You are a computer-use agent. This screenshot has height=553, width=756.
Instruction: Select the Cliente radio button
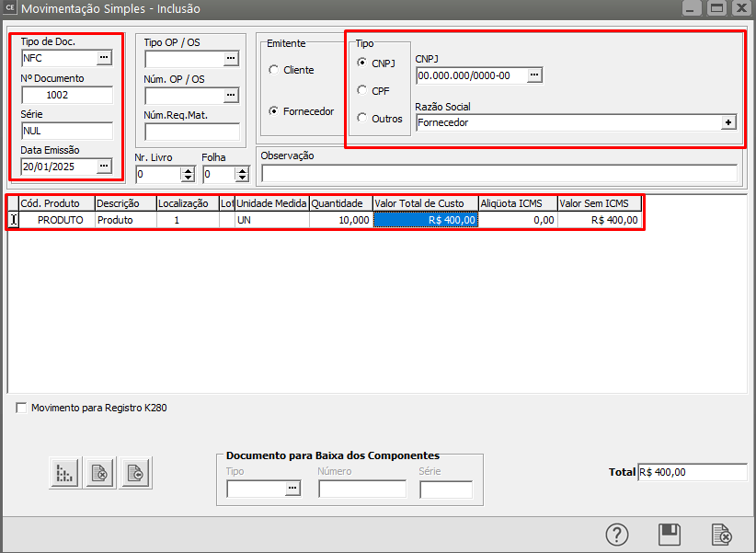point(274,70)
